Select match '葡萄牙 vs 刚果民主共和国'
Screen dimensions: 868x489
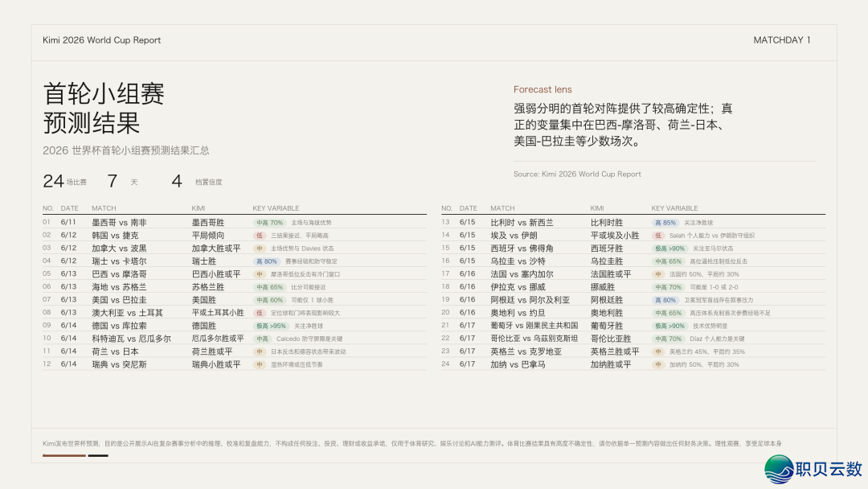tap(534, 326)
